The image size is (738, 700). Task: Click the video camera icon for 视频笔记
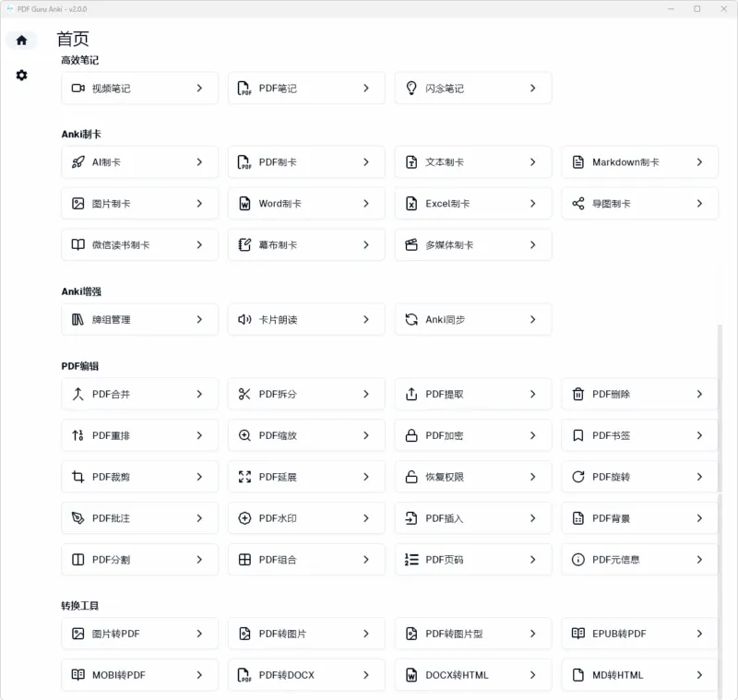(x=78, y=88)
